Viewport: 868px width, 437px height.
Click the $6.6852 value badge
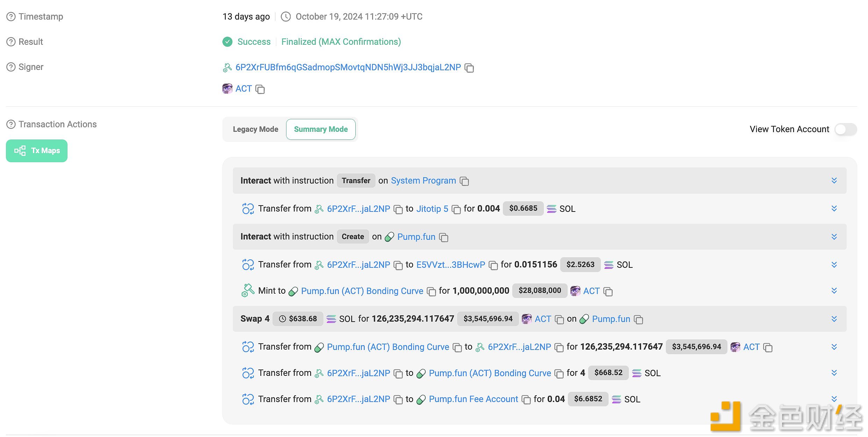point(588,399)
